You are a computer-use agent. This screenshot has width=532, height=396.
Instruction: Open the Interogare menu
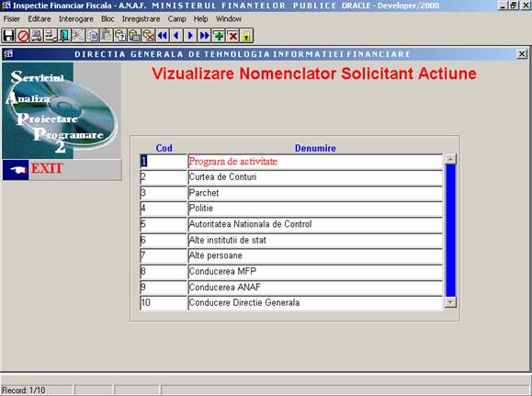tap(76, 19)
